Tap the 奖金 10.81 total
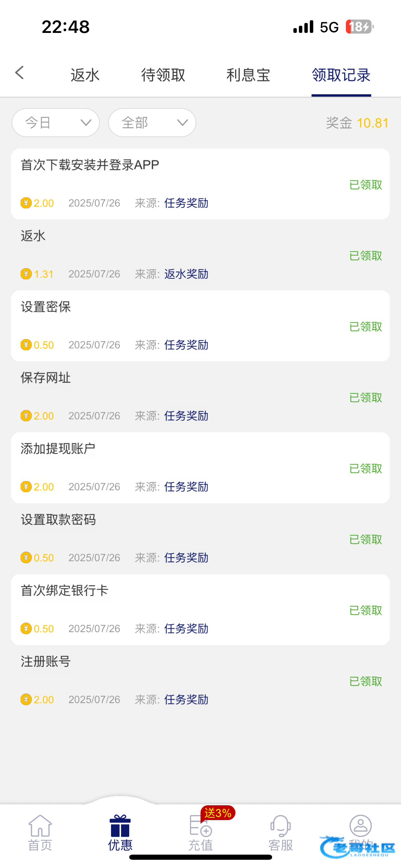401x868 pixels. pos(357,123)
